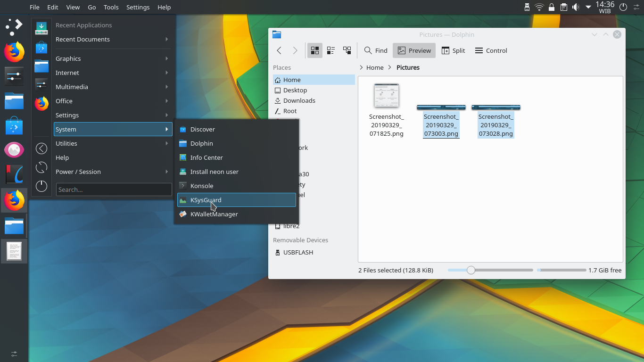Open the system tray expander arrow

coord(587,7)
